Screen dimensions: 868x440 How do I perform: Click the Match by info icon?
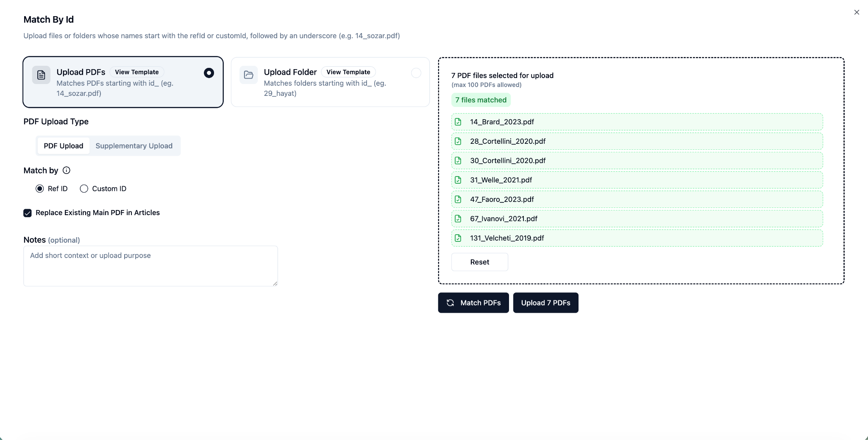(67, 170)
